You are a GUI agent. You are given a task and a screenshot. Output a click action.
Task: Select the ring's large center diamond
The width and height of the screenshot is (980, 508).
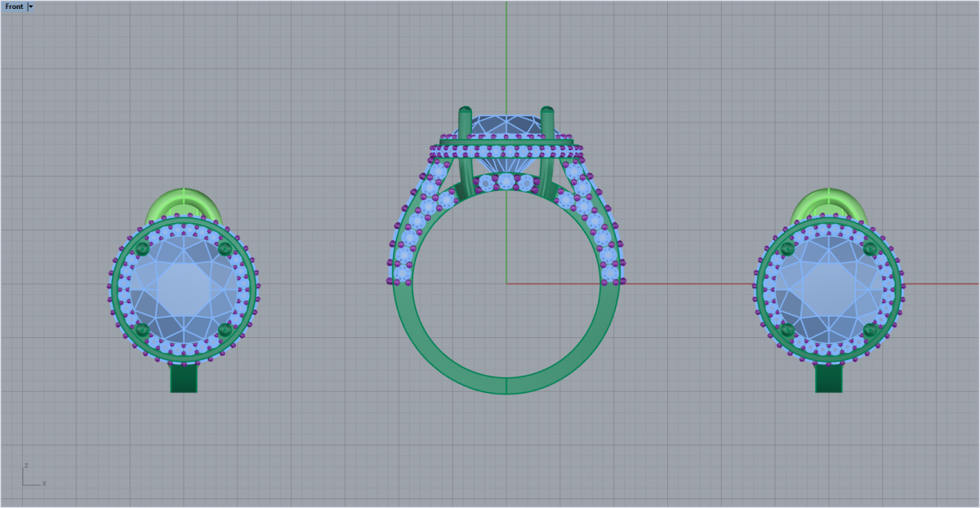[x=506, y=126]
